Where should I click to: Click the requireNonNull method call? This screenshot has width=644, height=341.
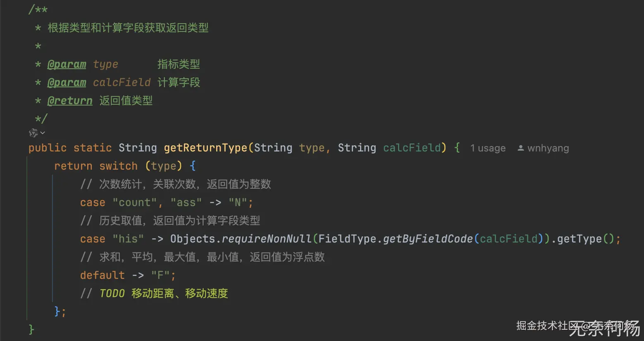pyautogui.click(x=267, y=239)
